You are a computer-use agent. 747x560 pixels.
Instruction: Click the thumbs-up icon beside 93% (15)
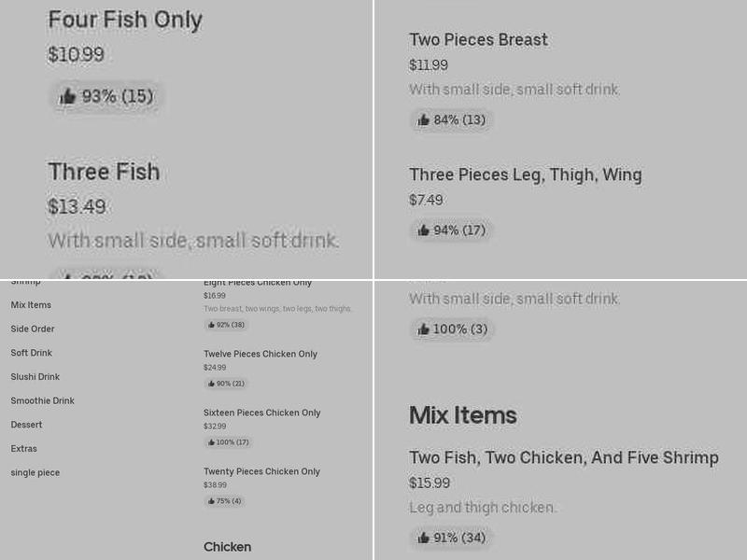67,96
